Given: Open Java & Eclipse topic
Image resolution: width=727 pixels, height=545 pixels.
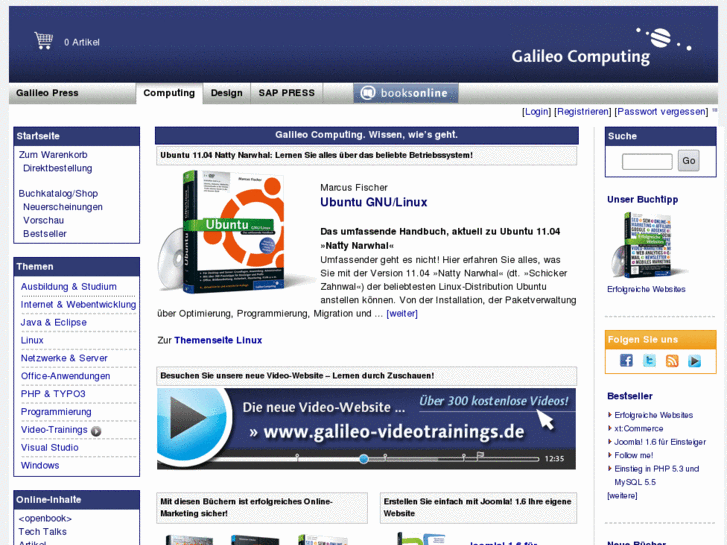Looking at the screenshot, I should [x=53, y=322].
